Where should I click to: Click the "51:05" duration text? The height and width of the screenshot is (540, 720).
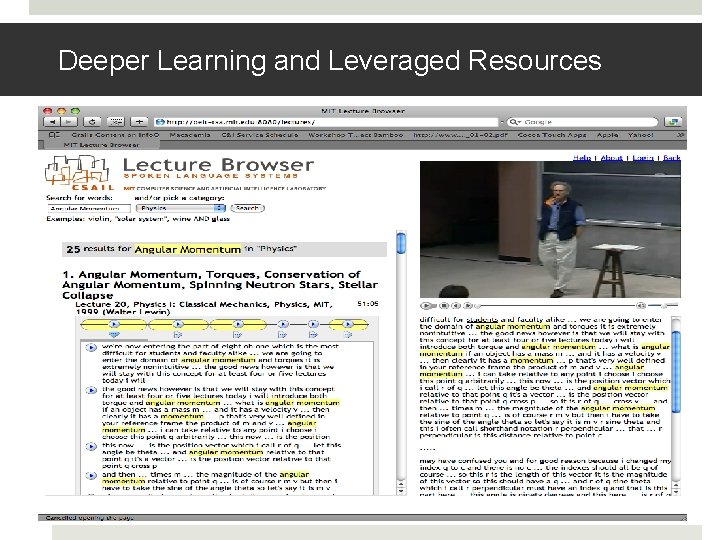click(x=367, y=304)
